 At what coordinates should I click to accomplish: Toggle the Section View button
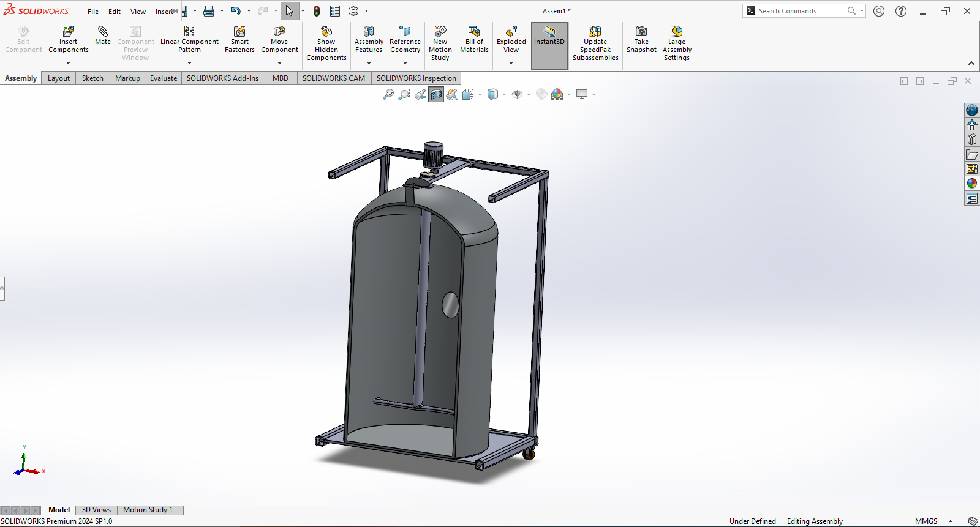point(436,94)
